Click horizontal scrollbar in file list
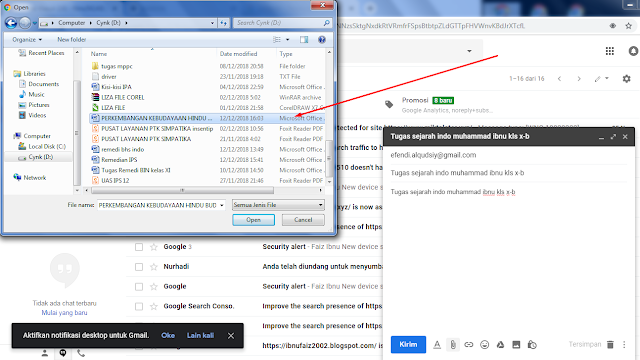This screenshot has height=360, width=640. 182,190
